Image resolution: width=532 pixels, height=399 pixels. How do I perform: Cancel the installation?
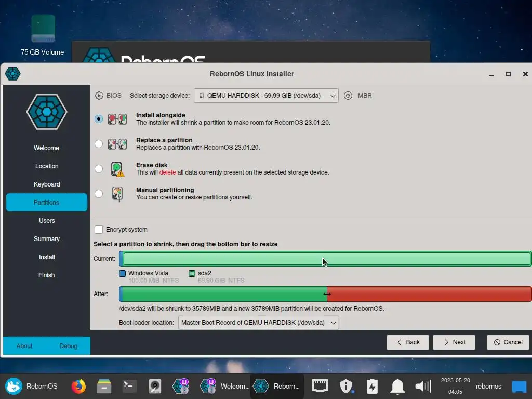point(508,342)
